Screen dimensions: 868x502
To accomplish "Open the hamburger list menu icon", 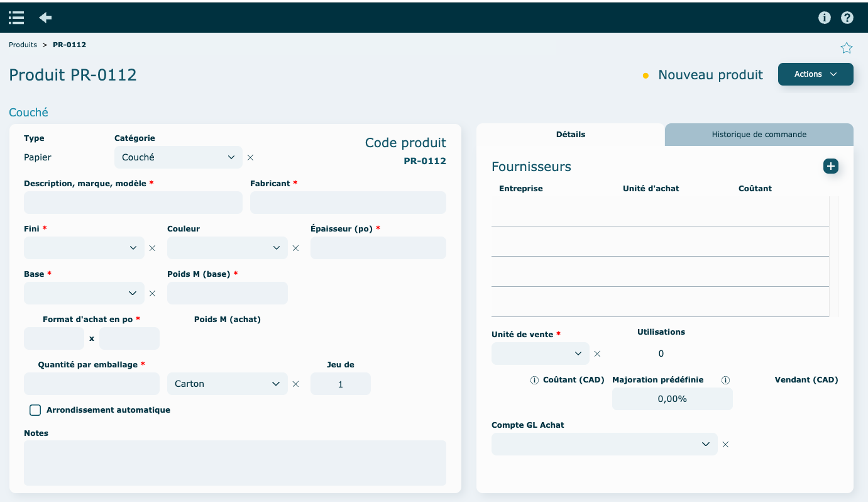I will click(x=16, y=18).
